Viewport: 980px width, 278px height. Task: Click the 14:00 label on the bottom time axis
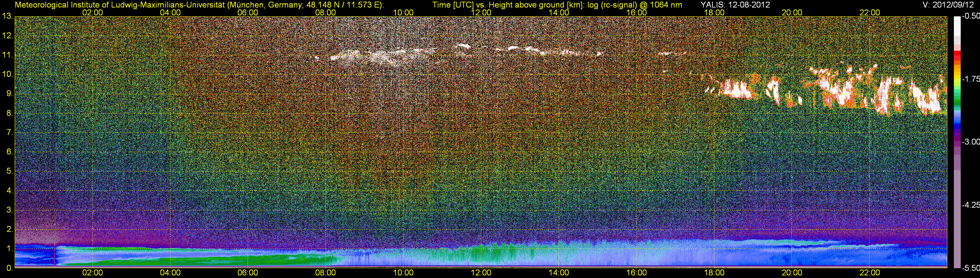(x=559, y=273)
